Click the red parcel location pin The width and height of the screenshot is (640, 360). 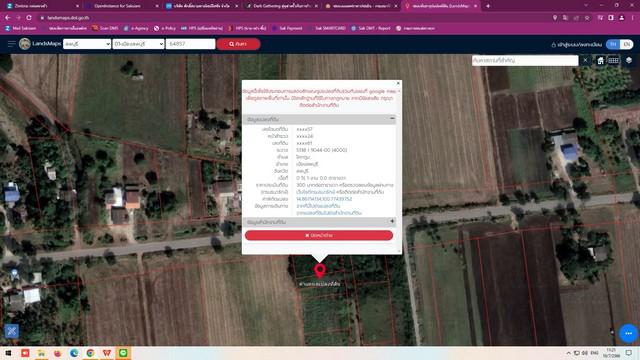point(320,271)
